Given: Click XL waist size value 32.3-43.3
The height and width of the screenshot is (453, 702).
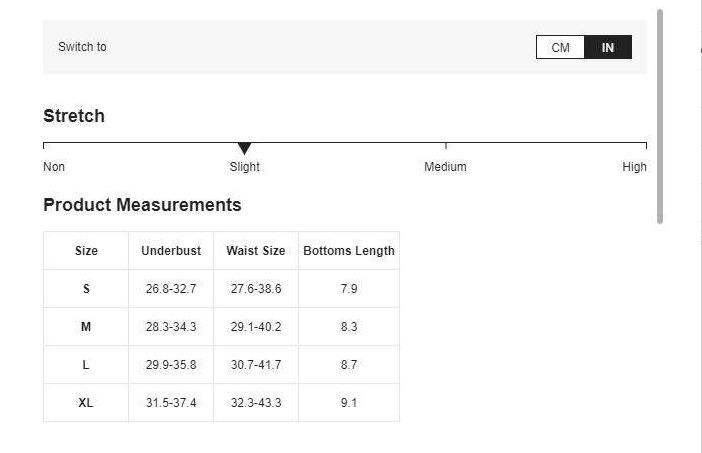Looking at the screenshot, I should click(x=256, y=403).
